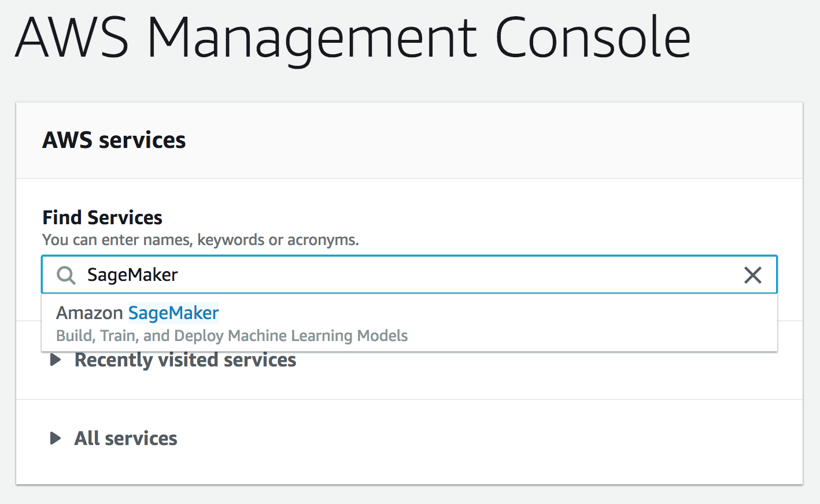Click the Find Services search field
The height and width of the screenshot is (504, 820).
(x=409, y=275)
